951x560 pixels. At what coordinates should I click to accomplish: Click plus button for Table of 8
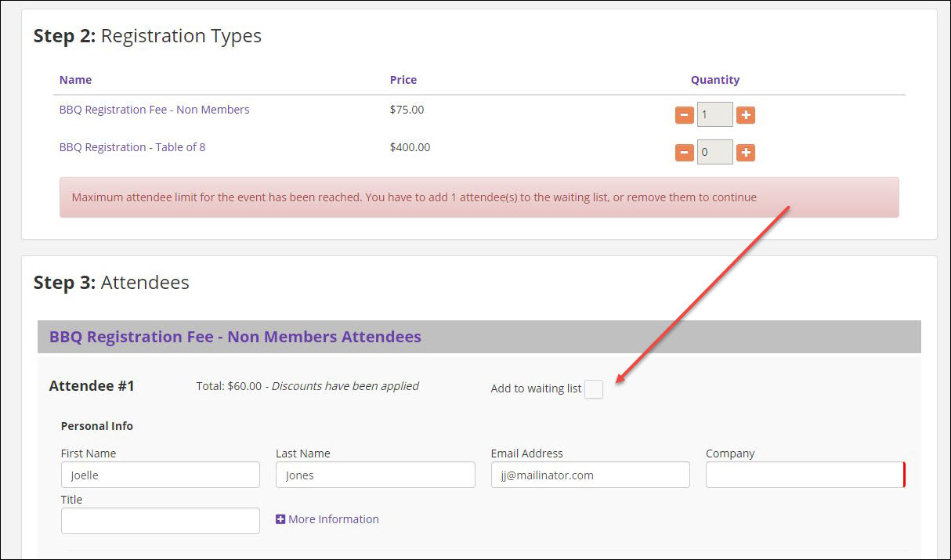tap(746, 153)
